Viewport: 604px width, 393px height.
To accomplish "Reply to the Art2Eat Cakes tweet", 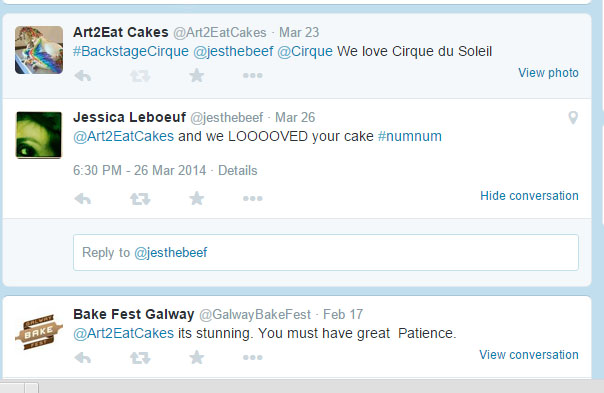I will tap(83, 76).
